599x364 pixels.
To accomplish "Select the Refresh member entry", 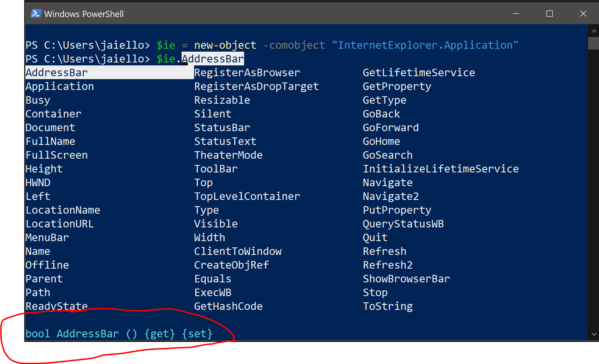I will pos(384,251).
